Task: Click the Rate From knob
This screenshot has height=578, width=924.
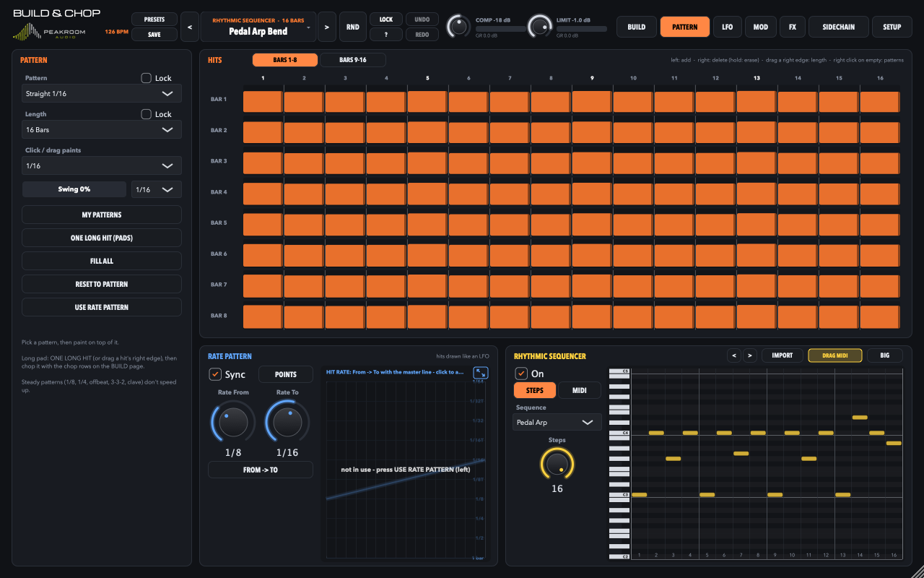Action: [x=233, y=422]
